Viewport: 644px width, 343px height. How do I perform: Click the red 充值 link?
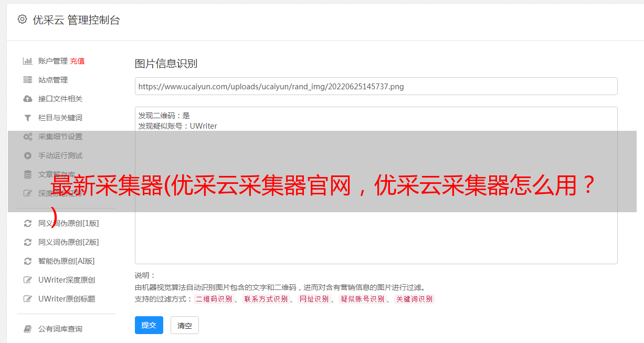coord(77,61)
